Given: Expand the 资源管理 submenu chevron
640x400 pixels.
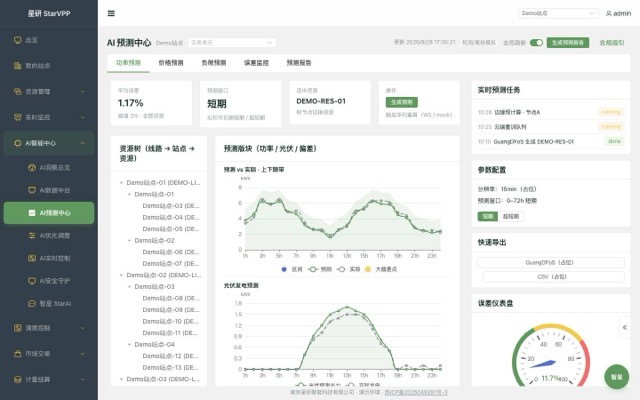Looking at the screenshot, I should 83,92.
